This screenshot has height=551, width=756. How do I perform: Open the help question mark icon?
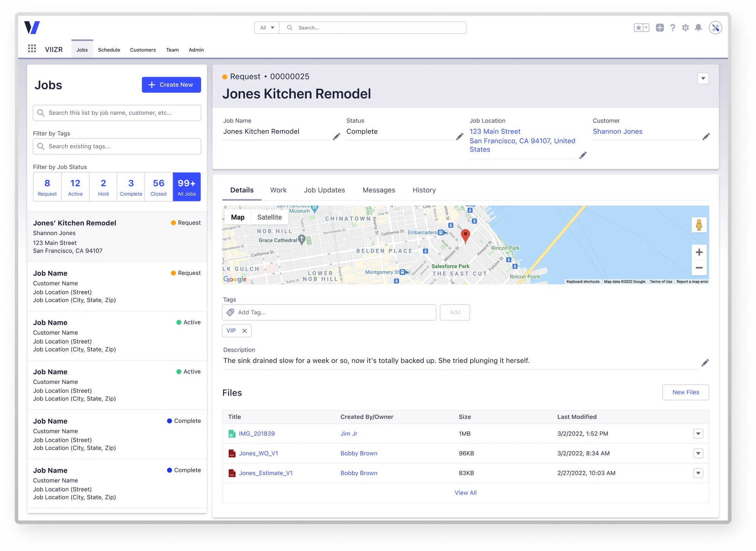(x=672, y=28)
